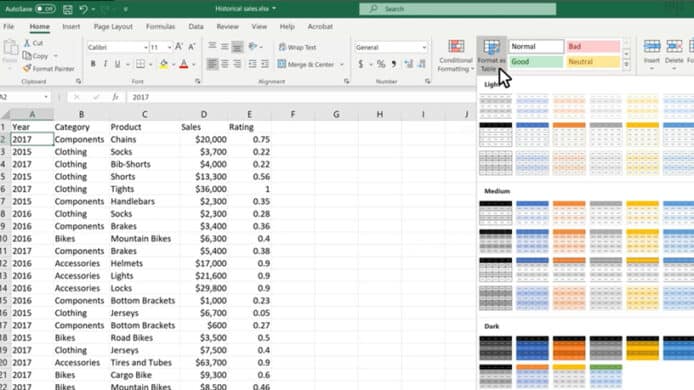Open the Formulas ribbon tab
Viewport: 694px width, 390px height.
[x=160, y=27]
